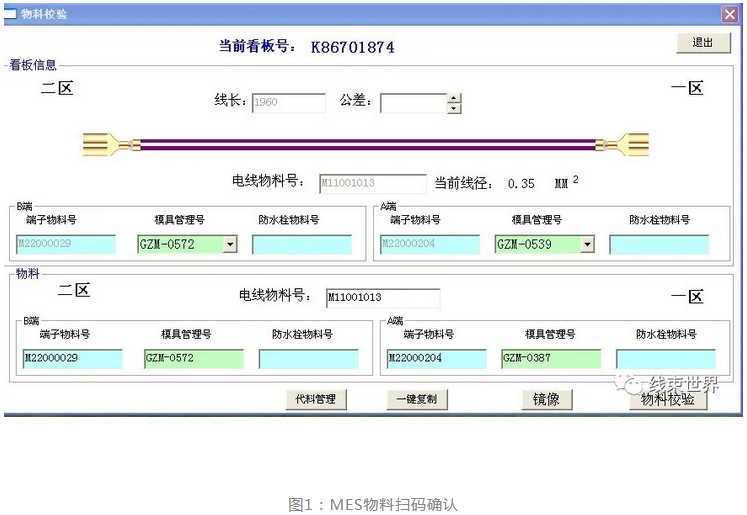Click 看板信息 A端 防水栓物料号 field
Viewport: 747px width, 515px height.
658,244
